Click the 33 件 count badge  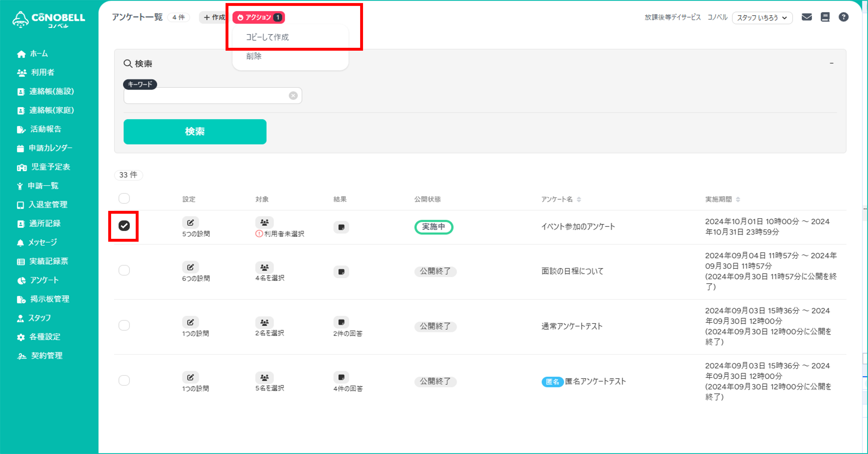coord(128,175)
